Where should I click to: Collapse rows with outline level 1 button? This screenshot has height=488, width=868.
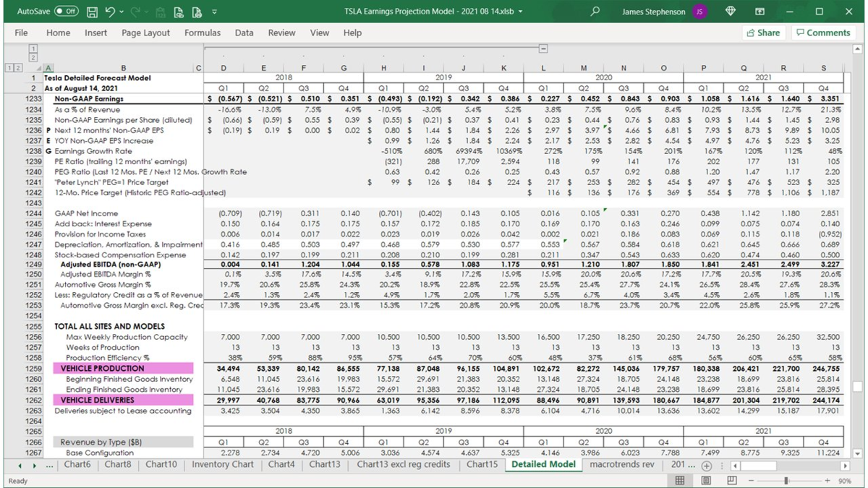[9, 67]
